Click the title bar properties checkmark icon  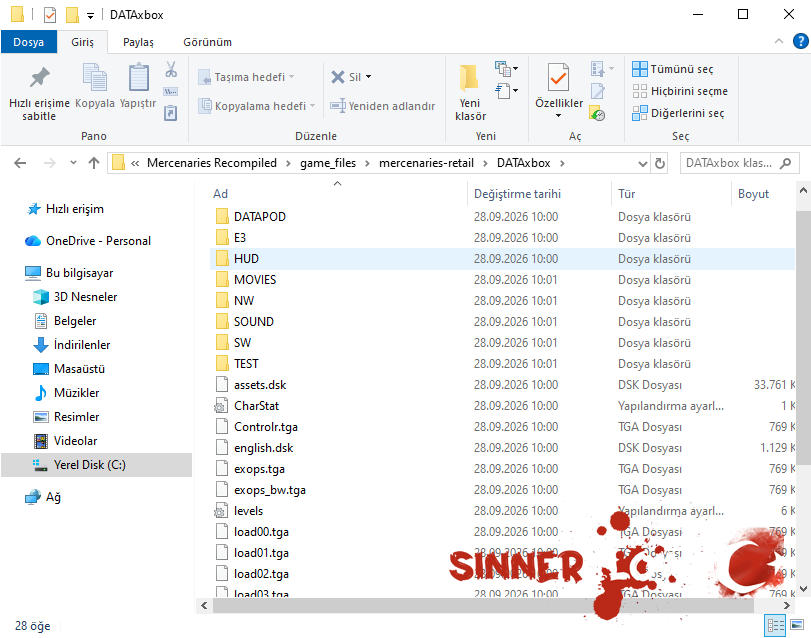coord(50,15)
